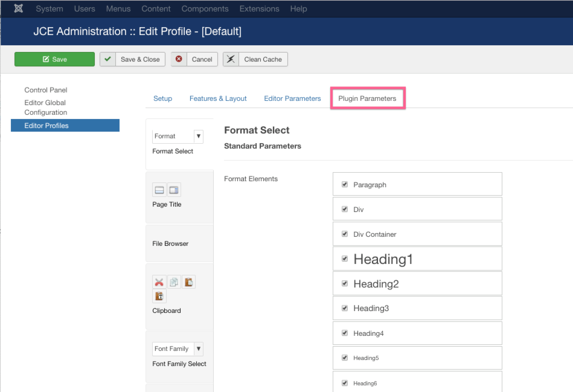Image resolution: width=573 pixels, height=392 pixels.
Task: Go to Editor Global Configuration link
Action: pos(46,108)
